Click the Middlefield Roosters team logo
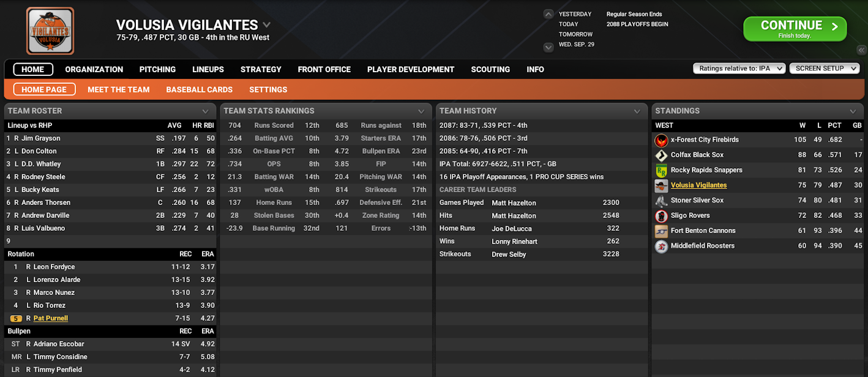This screenshot has width=868, height=377. pos(661,246)
